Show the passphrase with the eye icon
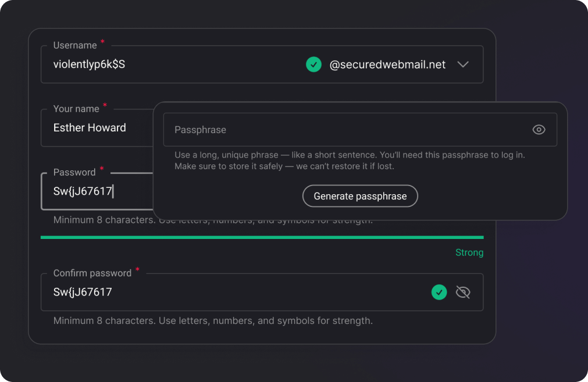This screenshot has width=588, height=382. pos(539,130)
